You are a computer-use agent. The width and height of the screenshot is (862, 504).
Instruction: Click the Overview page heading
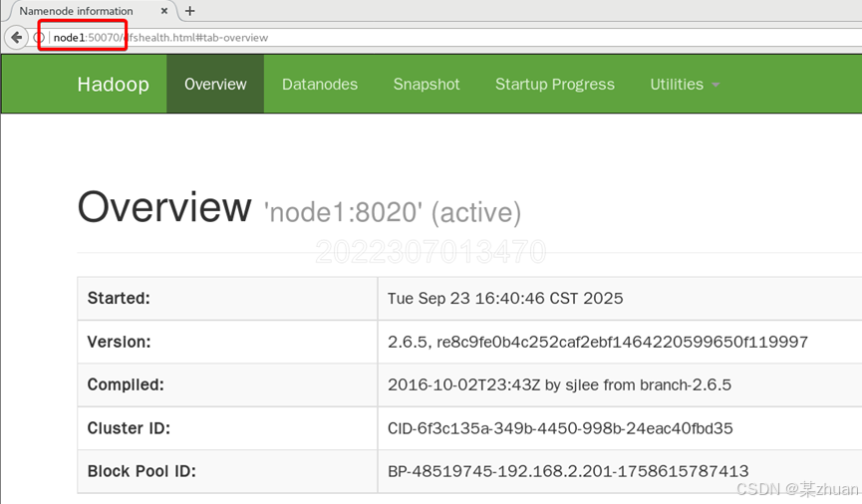click(x=164, y=207)
